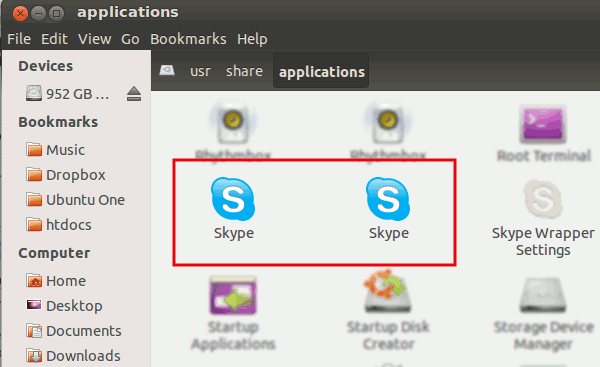Select applications path bar button
The image size is (600, 367).
321,71
